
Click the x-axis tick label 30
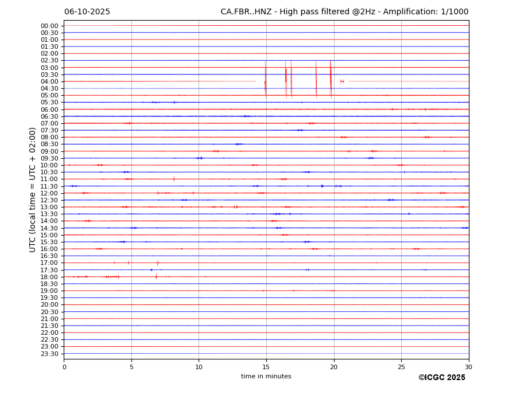click(468, 367)
